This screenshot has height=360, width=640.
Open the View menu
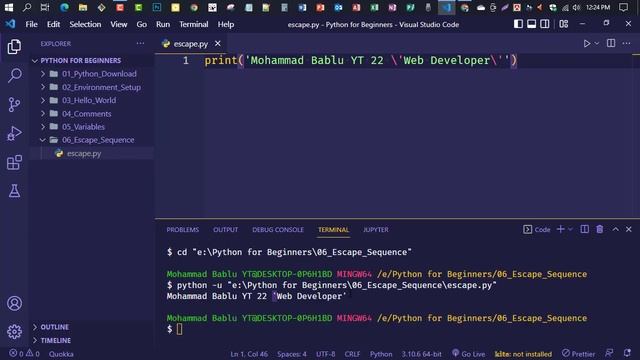coord(119,24)
